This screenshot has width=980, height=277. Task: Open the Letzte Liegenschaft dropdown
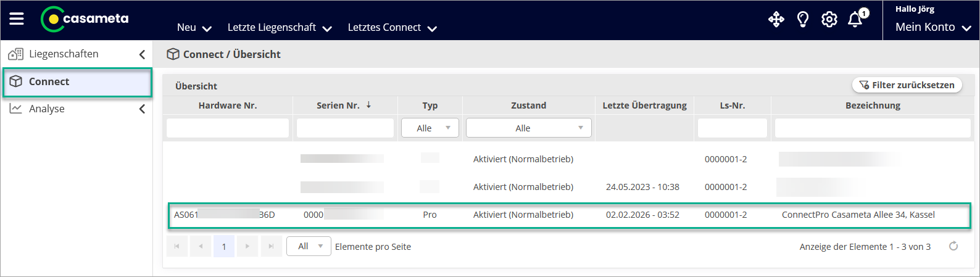[280, 28]
